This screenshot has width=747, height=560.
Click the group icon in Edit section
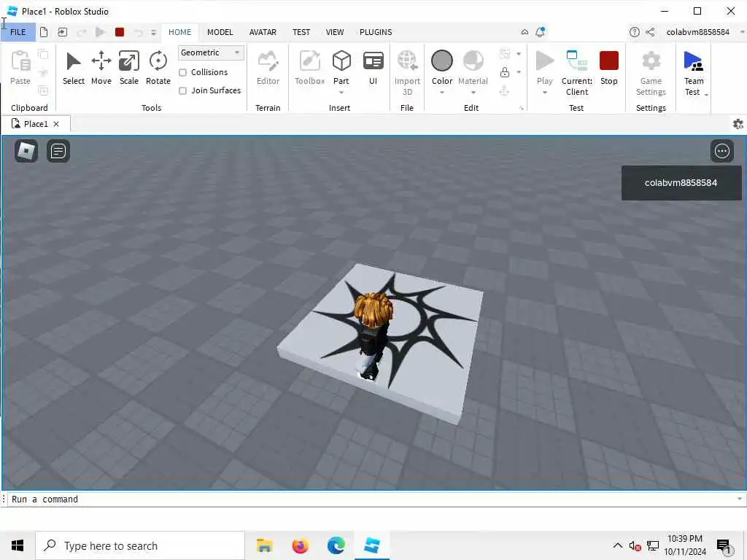(x=505, y=54)
